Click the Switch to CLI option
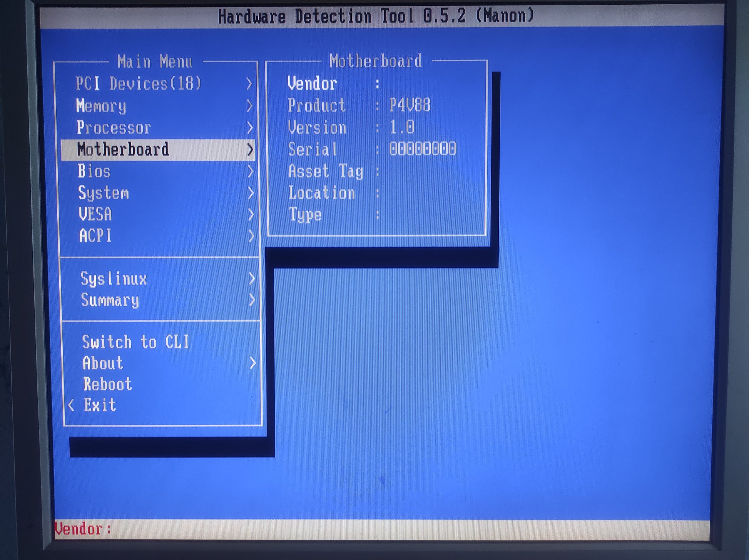This screenshot has height=560, width=749. 135,342
